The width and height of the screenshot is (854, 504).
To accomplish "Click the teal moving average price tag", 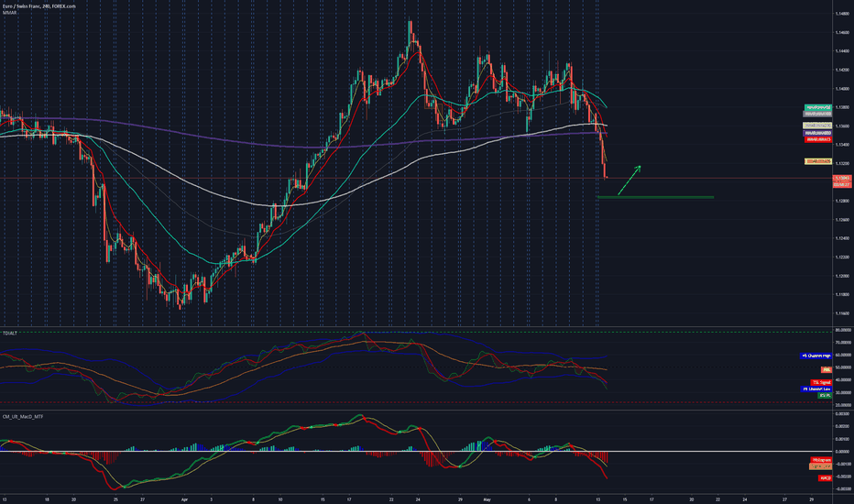I will click(818, 107).
